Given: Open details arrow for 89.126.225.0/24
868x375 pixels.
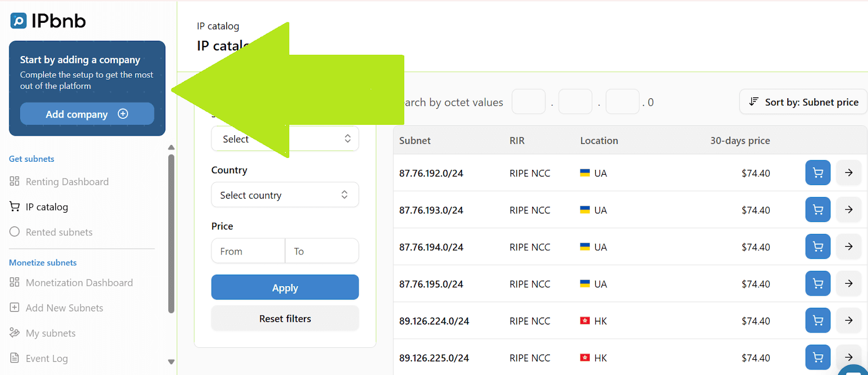Looking at the screenshot, I should pos(848,357).
